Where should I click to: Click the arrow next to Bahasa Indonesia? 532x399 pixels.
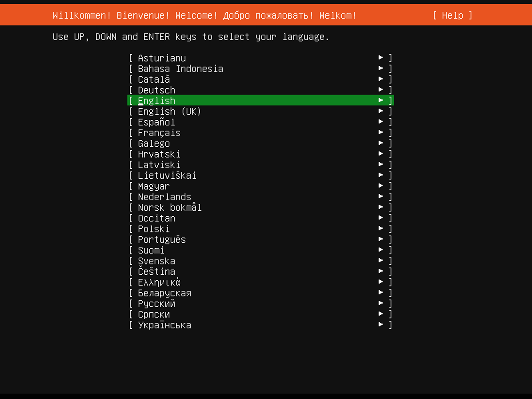click(381, 69)
